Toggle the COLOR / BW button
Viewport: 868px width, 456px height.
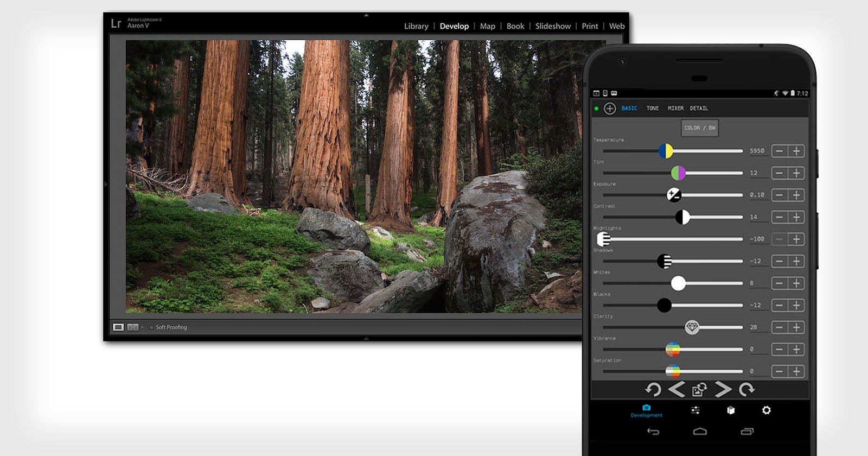(699, 128)
